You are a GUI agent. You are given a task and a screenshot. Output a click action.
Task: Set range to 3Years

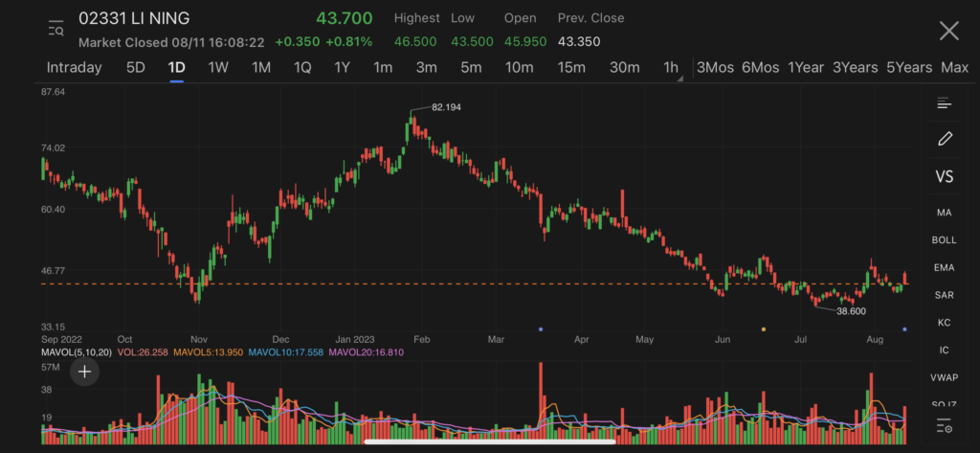coord(855,68)
